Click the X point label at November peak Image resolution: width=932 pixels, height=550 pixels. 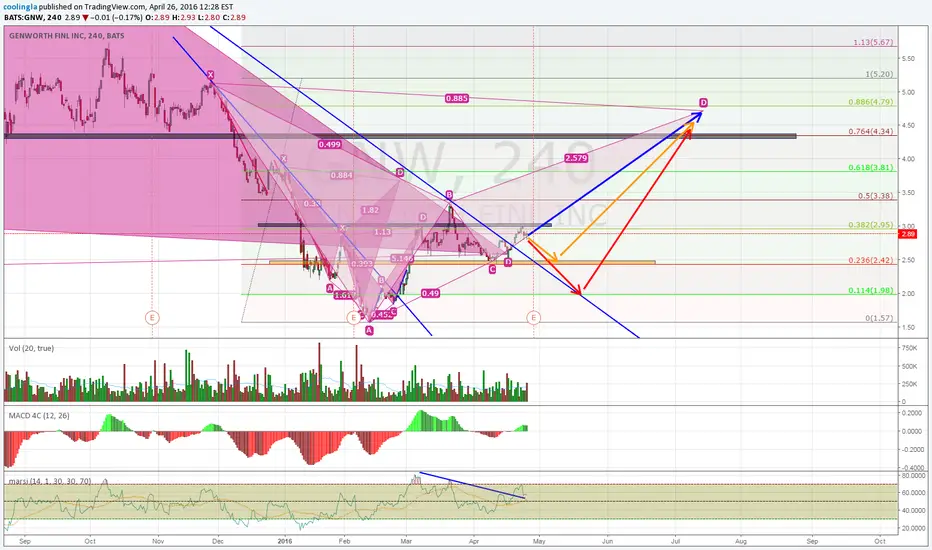210,75
